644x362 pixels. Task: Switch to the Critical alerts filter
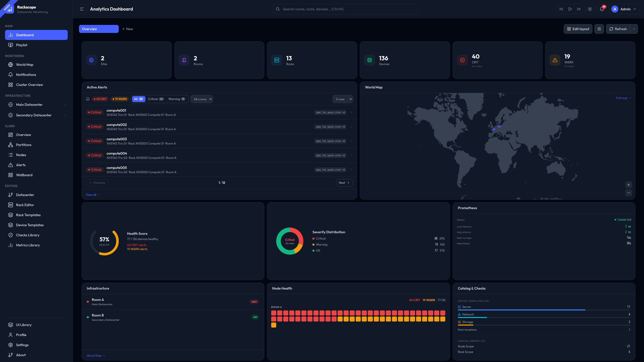pos(156,99)
